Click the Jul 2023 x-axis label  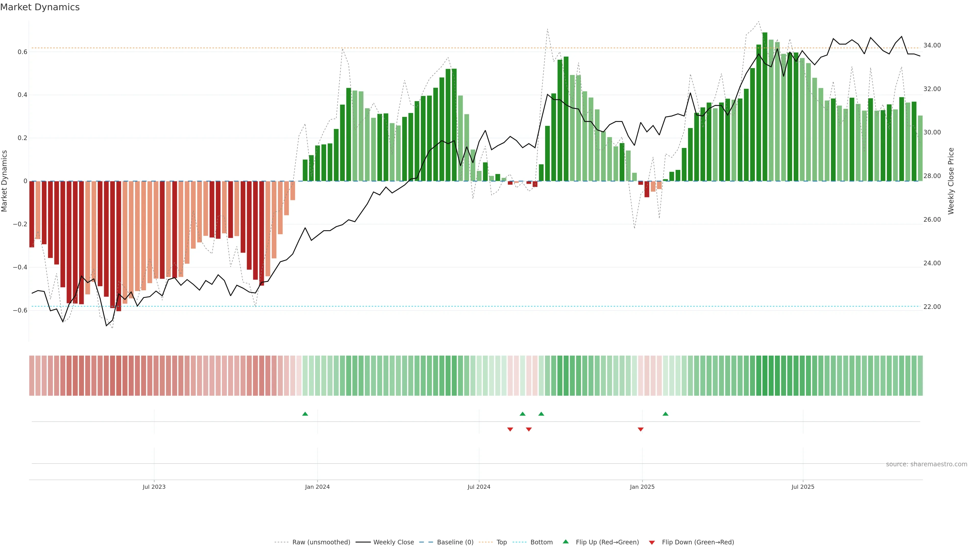(x=154, y=487)
